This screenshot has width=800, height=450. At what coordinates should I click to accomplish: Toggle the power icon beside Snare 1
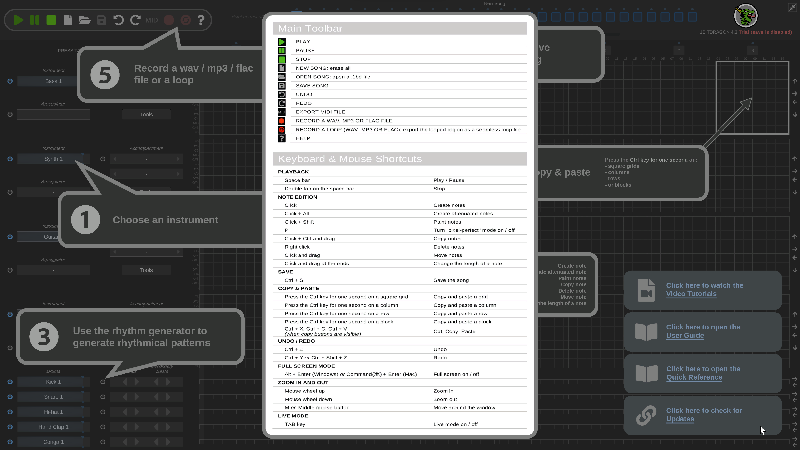[10, 396]
